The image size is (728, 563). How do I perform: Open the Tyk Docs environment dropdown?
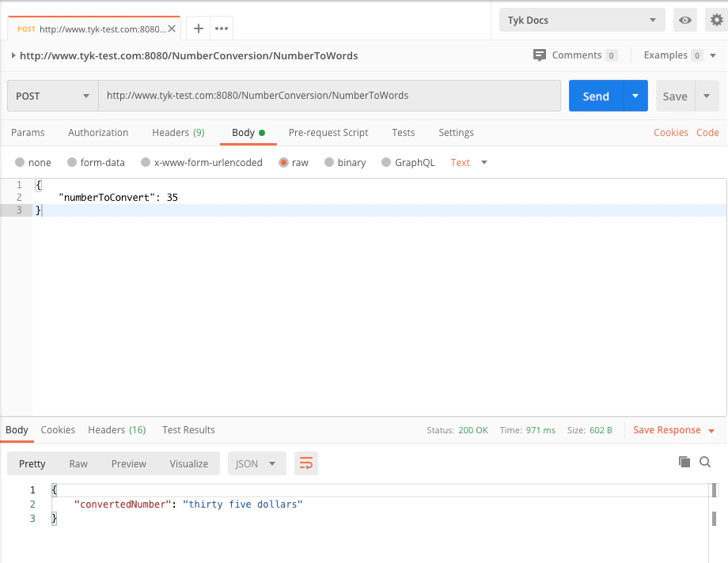(582, 20)
